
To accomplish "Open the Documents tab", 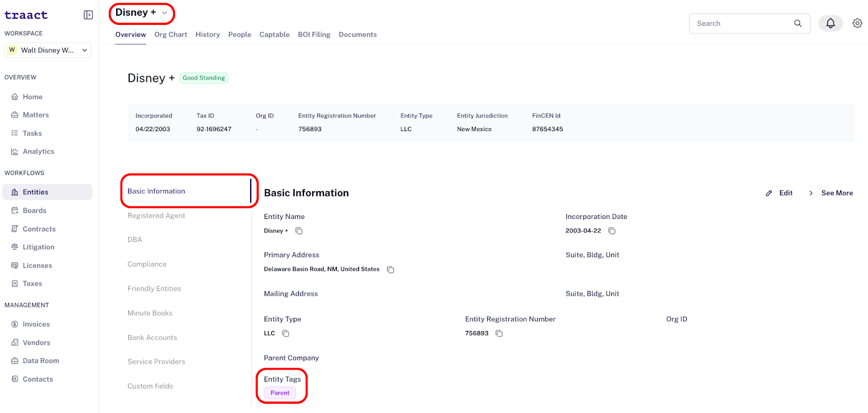I will click(x=358, y=35).
